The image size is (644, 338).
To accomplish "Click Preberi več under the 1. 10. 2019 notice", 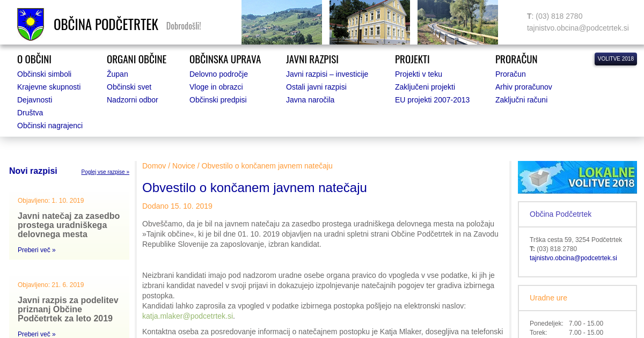I will coord(36,250).
